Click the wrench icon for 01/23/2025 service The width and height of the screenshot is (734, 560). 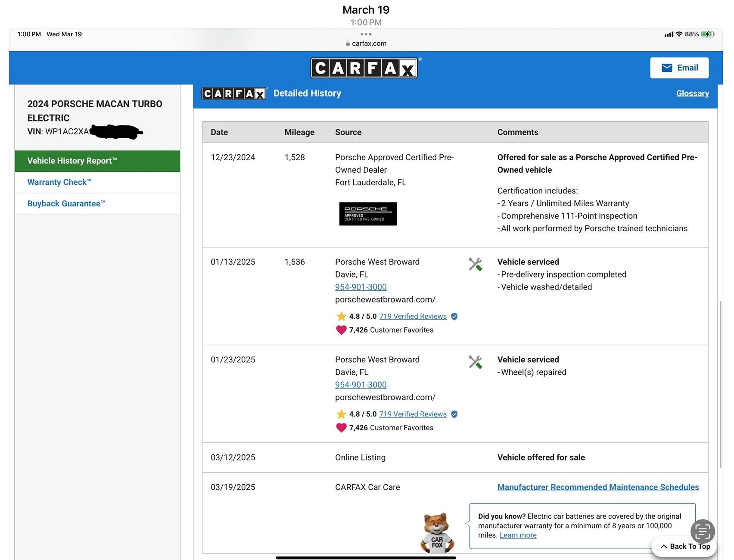click(x=475, y=362)
